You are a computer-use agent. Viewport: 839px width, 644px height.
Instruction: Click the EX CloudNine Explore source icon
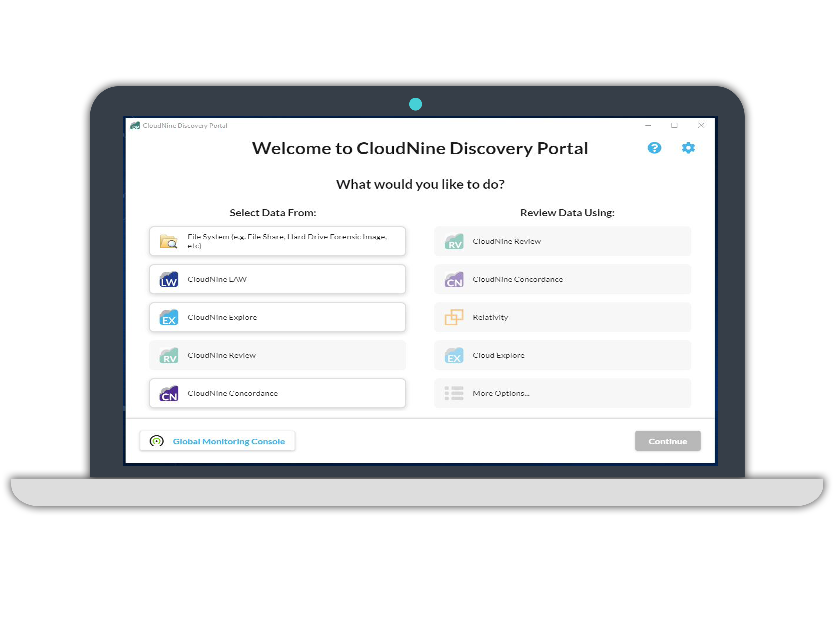[169, 317]
